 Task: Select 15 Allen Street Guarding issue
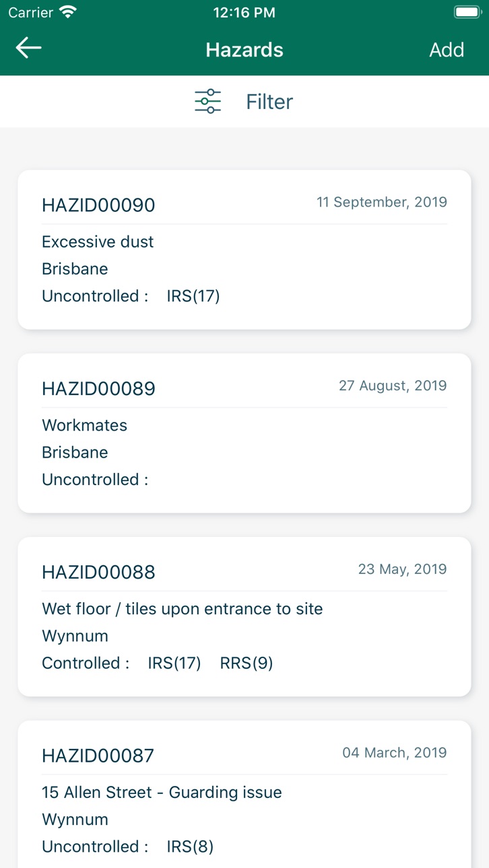pyautogui.click(x=162, y=793)
